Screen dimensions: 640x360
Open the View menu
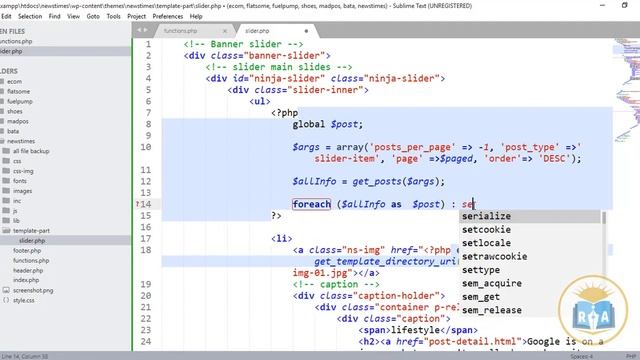(x=73, y=16)
